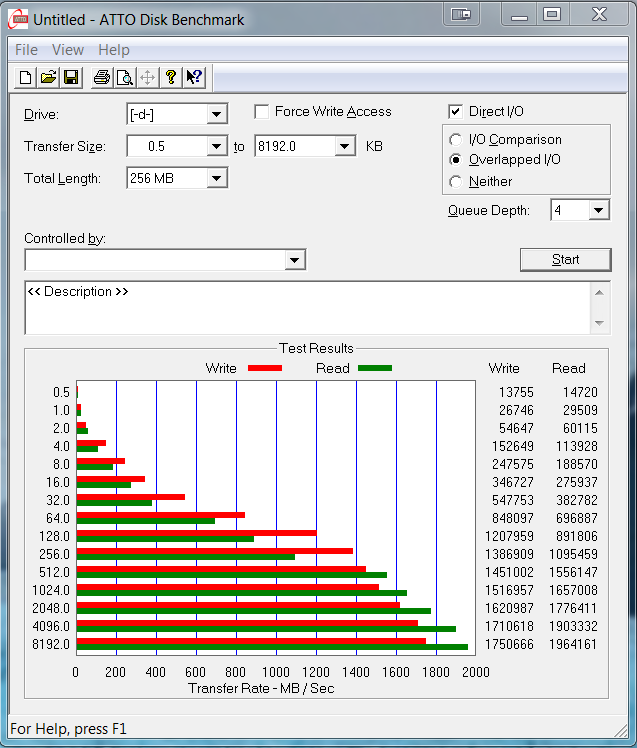The image size is (637, 748).
Task: Open the Drive selection dropdown
Action: tap(216, 114)
